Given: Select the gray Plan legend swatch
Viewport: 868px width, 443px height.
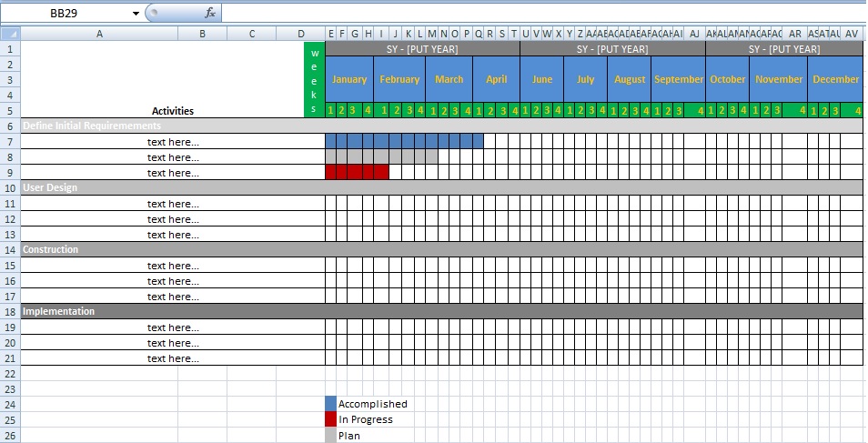Looking at the screenshot, I should [x=331, y=435].
